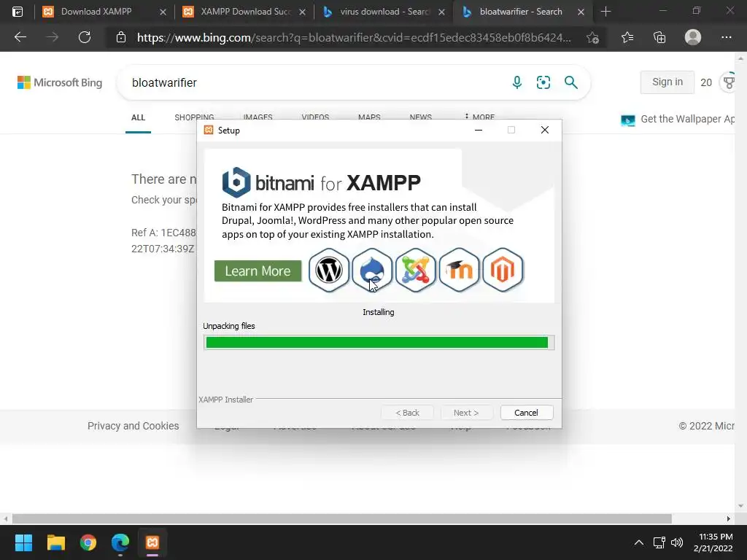The image size is (747, 560).
Task: Click the Moodle hexagon icon in Setup
Action: pos(460,270)
